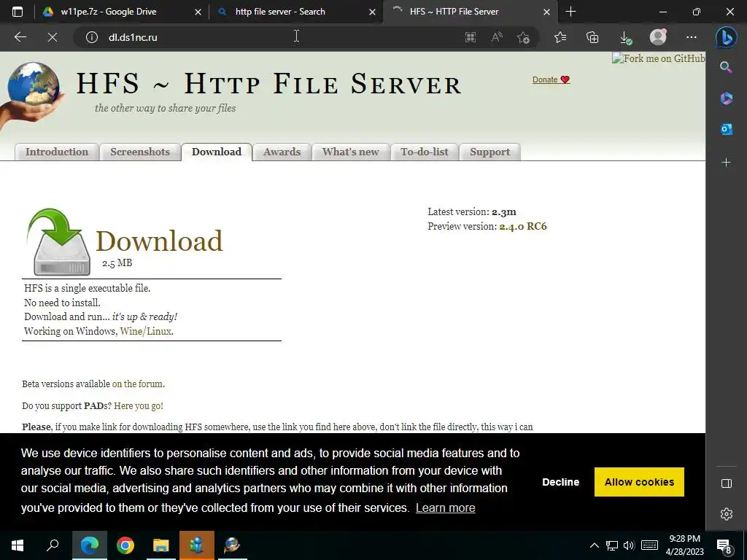Image resolution: width=747 pixels, height=560 pixels.
Task: Stop loading the page with the X button
Action: 53,37
